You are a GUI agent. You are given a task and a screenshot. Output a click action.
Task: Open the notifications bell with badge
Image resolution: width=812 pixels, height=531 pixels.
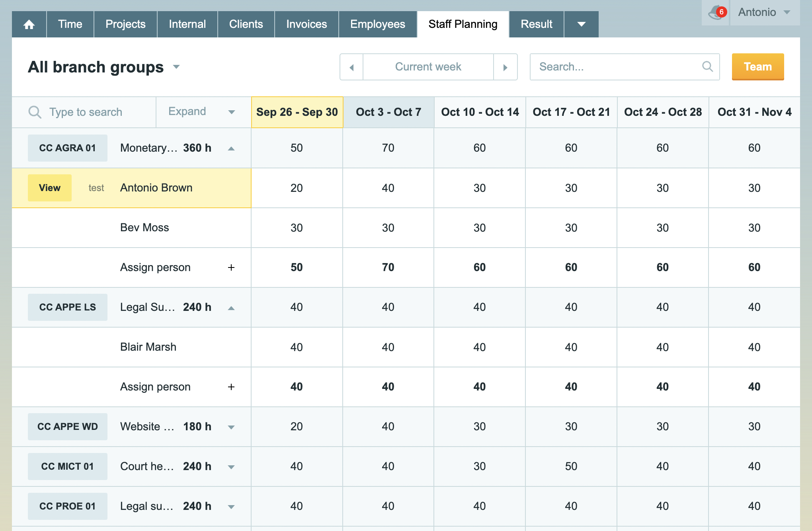(716, 13)
